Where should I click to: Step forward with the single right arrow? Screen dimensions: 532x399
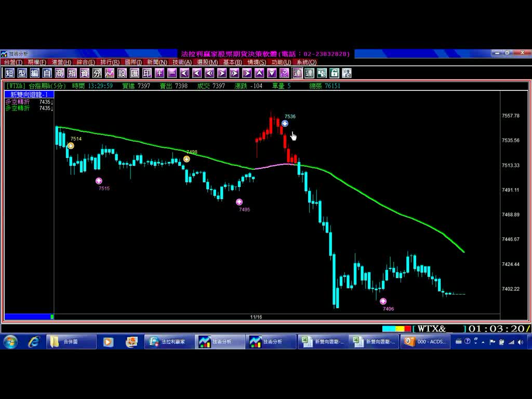tap(222, 73)
